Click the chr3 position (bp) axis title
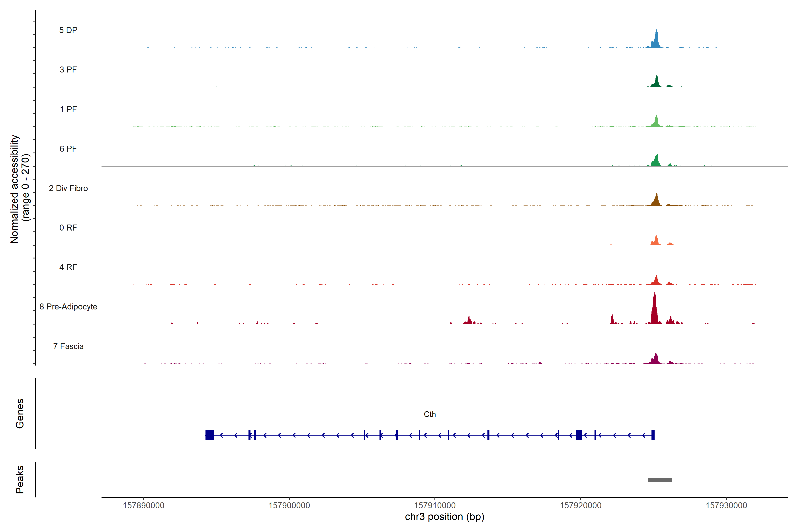 (x=444, y=517)
